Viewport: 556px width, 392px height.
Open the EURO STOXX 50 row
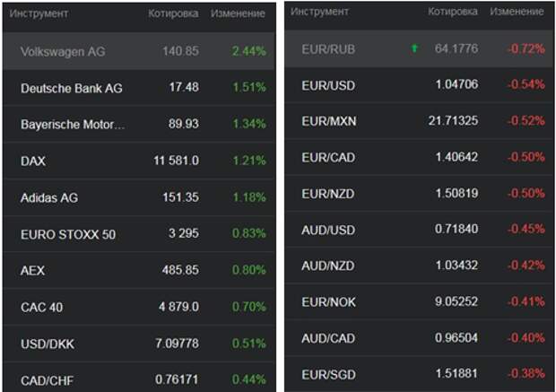(139, 234)
